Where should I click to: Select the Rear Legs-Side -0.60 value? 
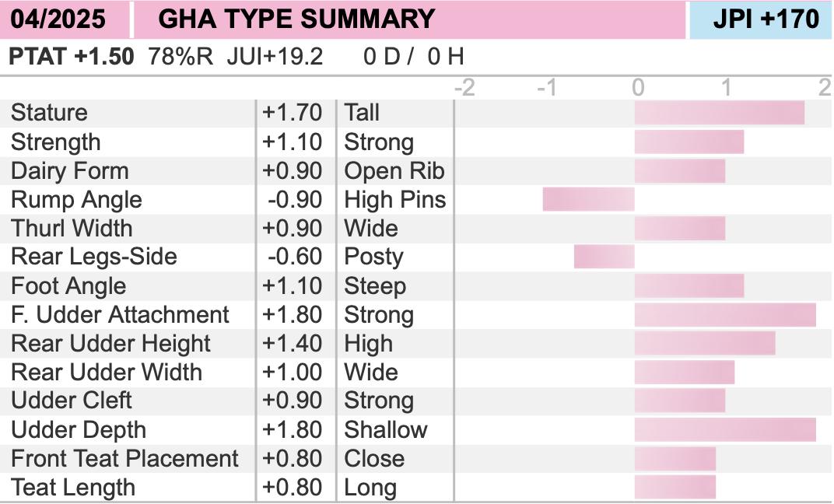pyautogui.click(x=295, y=257)
